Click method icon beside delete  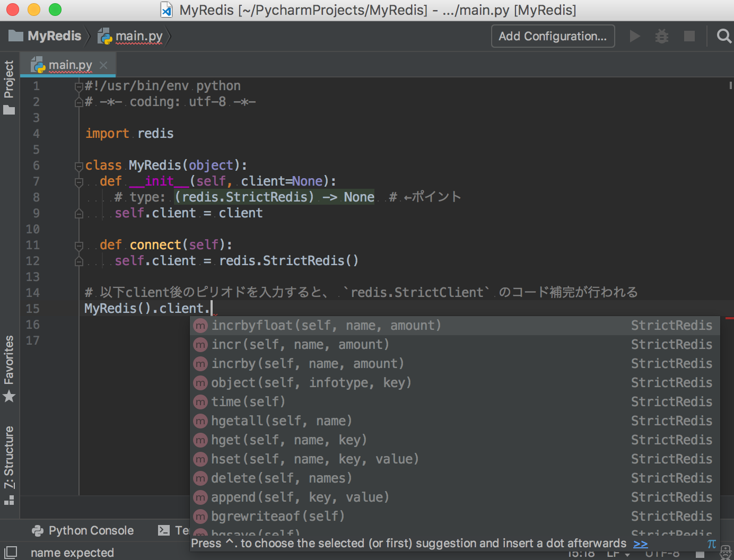(200, 478)
